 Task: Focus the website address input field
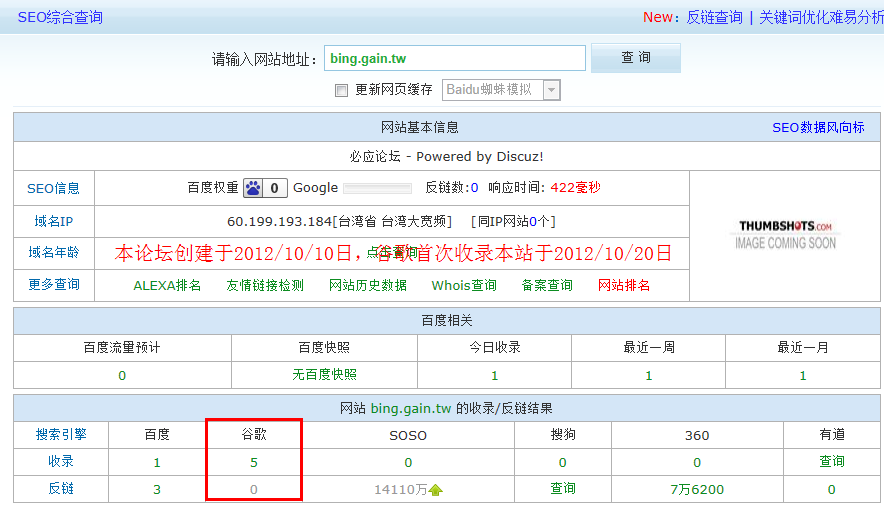[454, 58]
